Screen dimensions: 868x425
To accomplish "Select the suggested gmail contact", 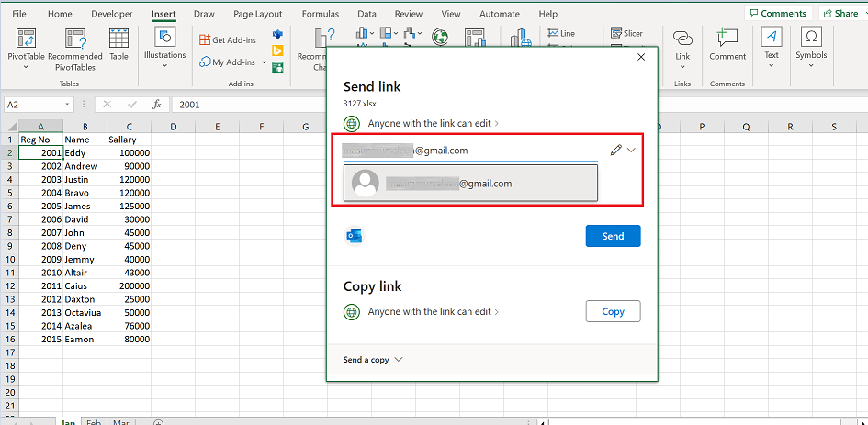I will (x=470, y=184).
